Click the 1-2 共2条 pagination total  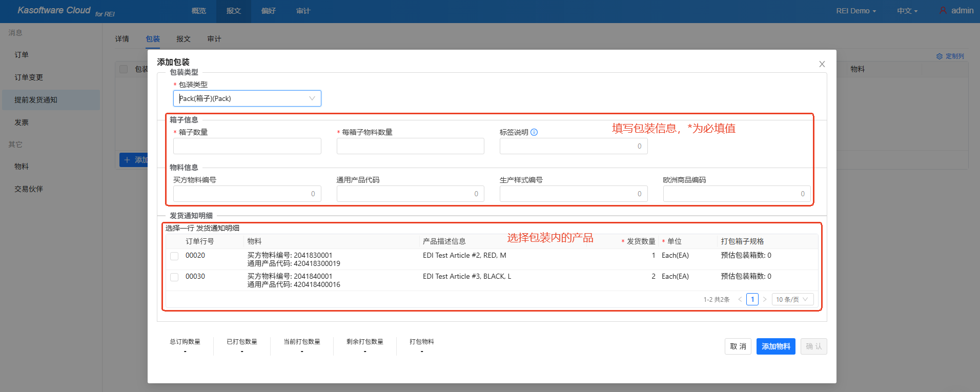click(717, 299)
